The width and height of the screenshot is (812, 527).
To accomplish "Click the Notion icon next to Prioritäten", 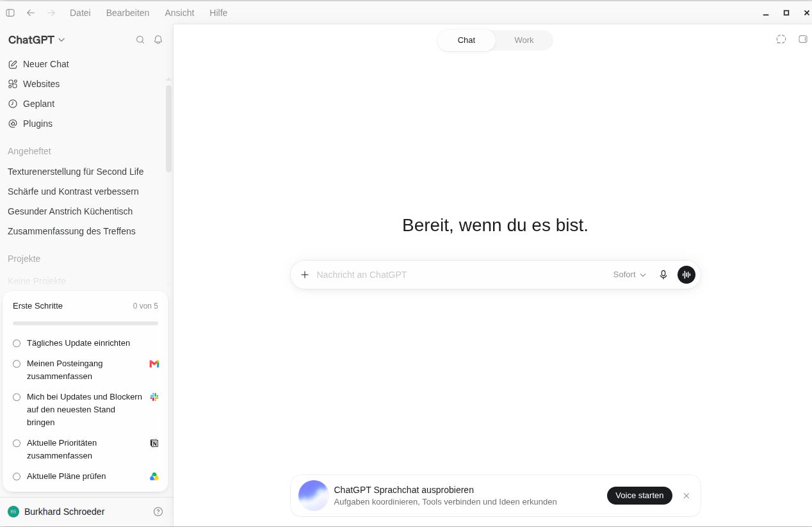I will 154,443.
